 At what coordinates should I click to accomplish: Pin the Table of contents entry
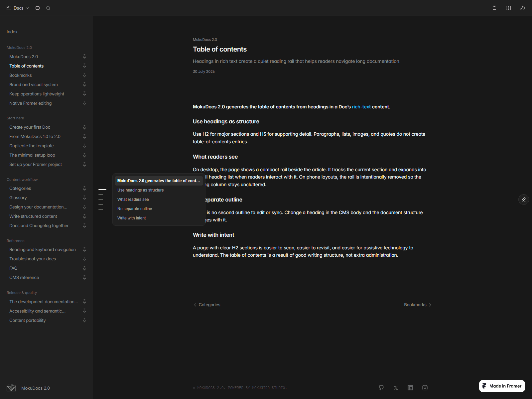click(x=84, y=66)
